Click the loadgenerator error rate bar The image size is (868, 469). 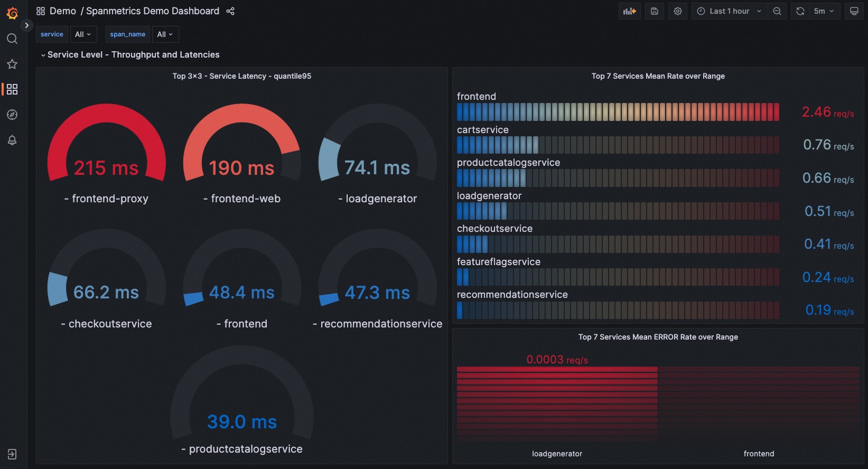(x=557, y=404)
